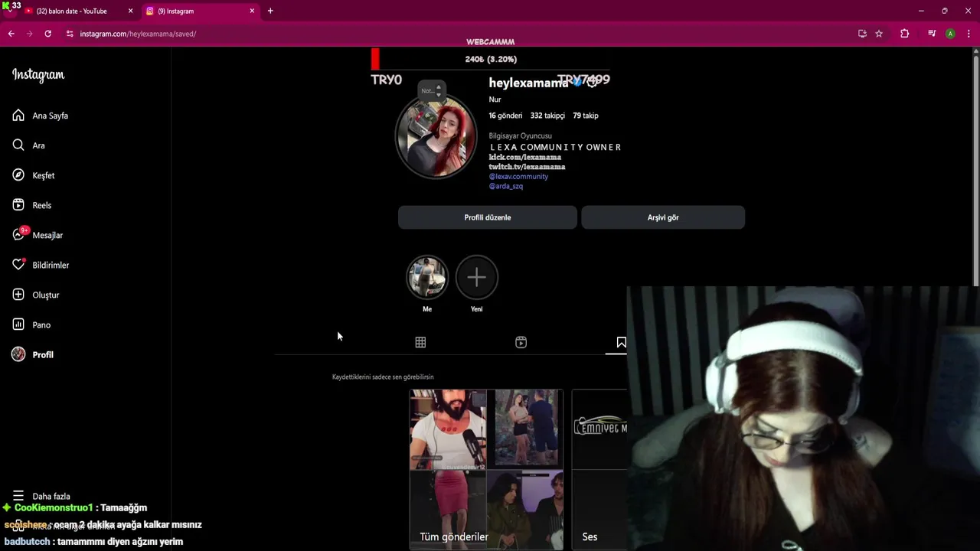
Task: Open the browser extensions menu
Action: (904, 34)
